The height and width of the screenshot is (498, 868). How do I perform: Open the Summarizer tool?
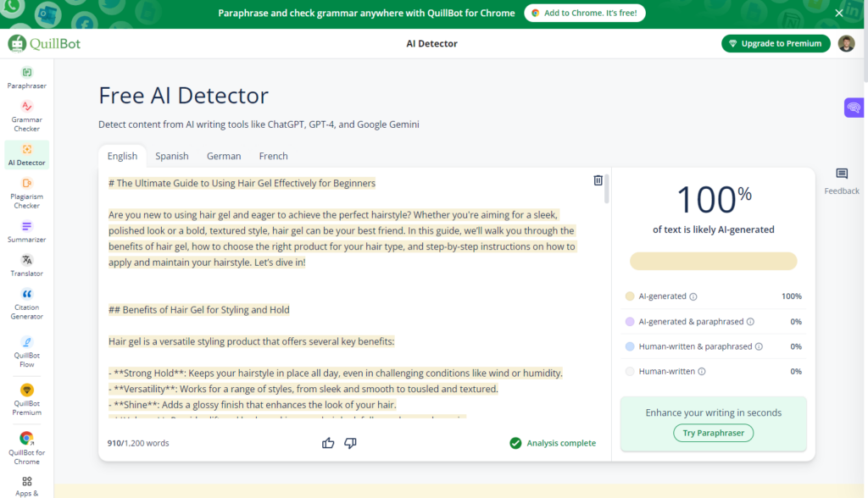pos(26,232)
